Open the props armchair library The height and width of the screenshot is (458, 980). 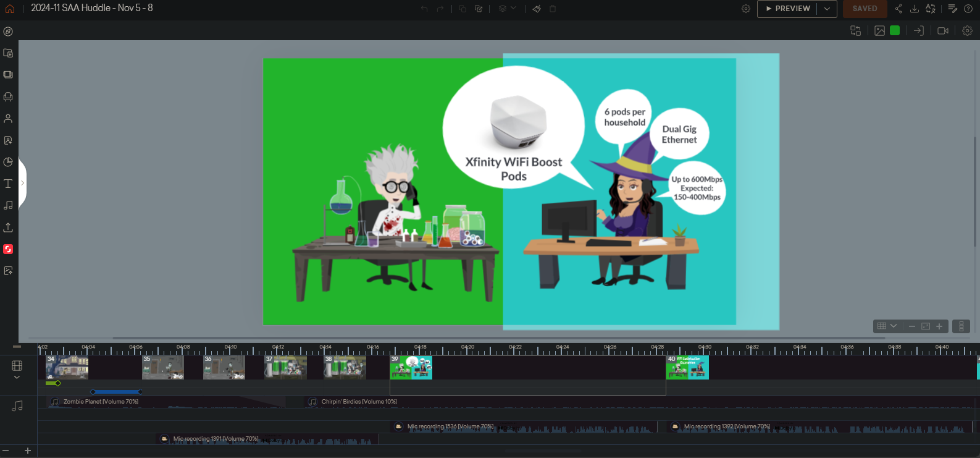[x=8, y=97]
